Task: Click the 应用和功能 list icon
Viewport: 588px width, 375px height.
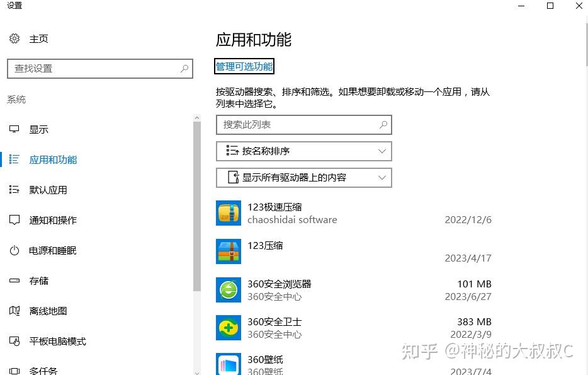Action: (14, 159)
